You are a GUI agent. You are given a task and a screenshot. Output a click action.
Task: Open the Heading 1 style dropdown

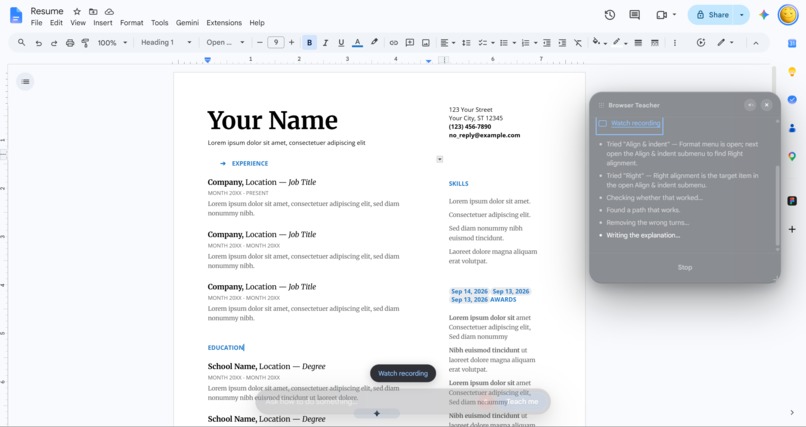[x=166, y=43]
